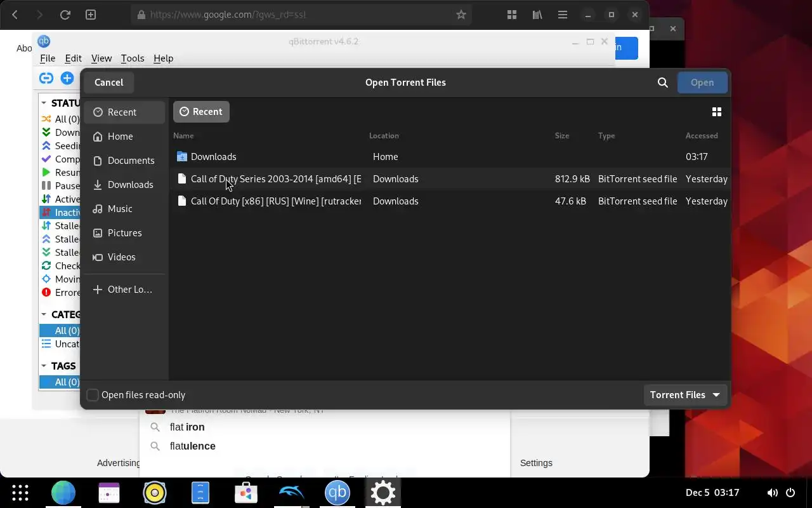Open the View menu in qBittorrent
The width and height of the screenshot is (812, 508).
[101, 58]
